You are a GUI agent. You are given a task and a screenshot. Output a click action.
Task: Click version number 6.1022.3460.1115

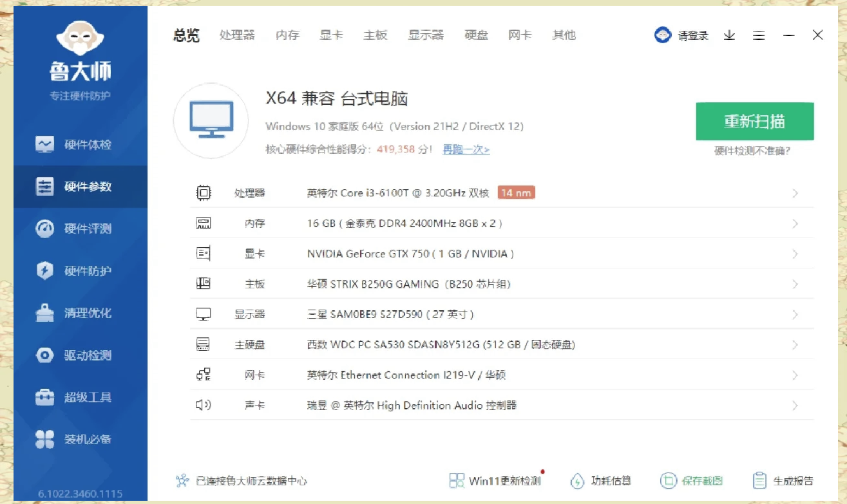pos(80,494)
